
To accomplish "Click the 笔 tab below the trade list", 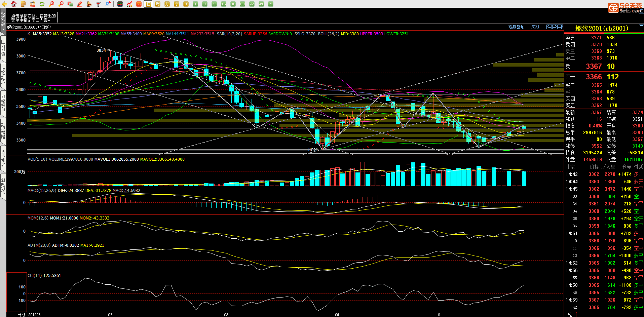I will [x=570, y=315].
